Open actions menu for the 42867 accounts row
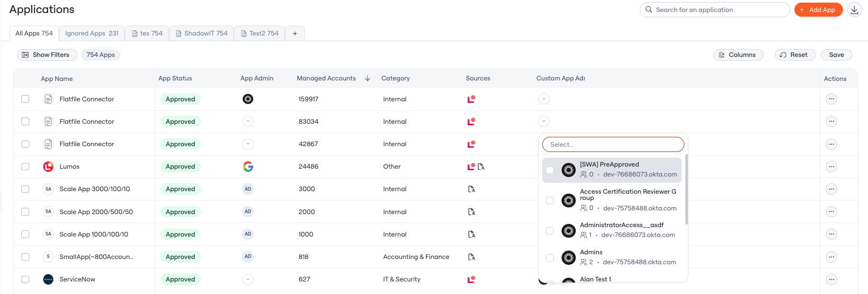 click(831, 144)
